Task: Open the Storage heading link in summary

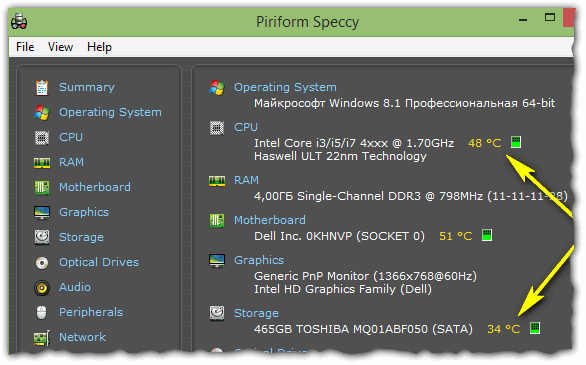Action: 256,313
